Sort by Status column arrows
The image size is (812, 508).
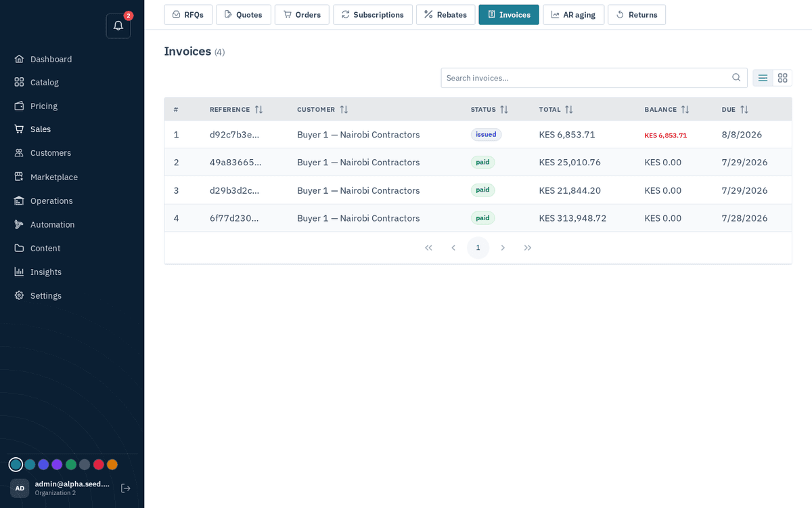click(x=504, y=110)
